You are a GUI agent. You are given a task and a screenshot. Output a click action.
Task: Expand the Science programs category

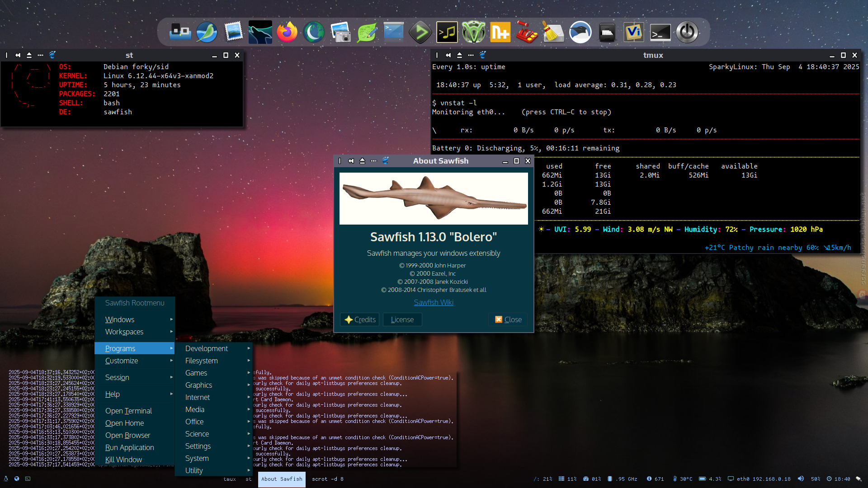[x=213, y=434]
